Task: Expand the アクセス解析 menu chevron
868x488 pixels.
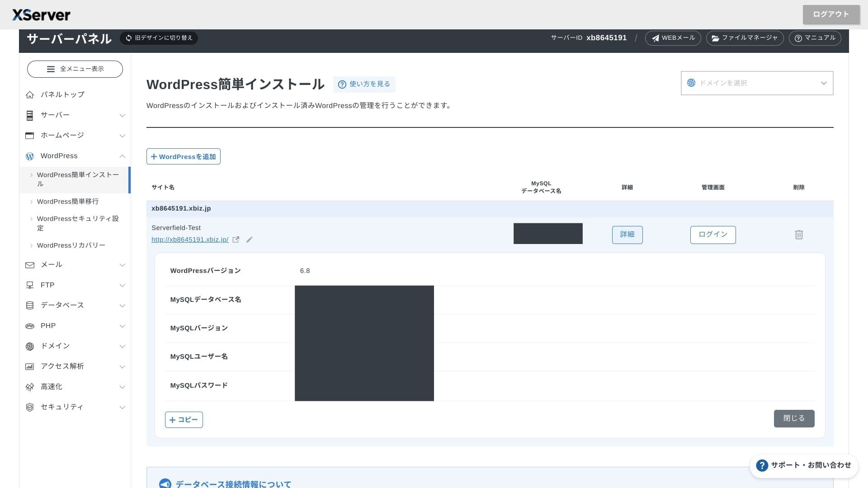Action: point(122,367)
